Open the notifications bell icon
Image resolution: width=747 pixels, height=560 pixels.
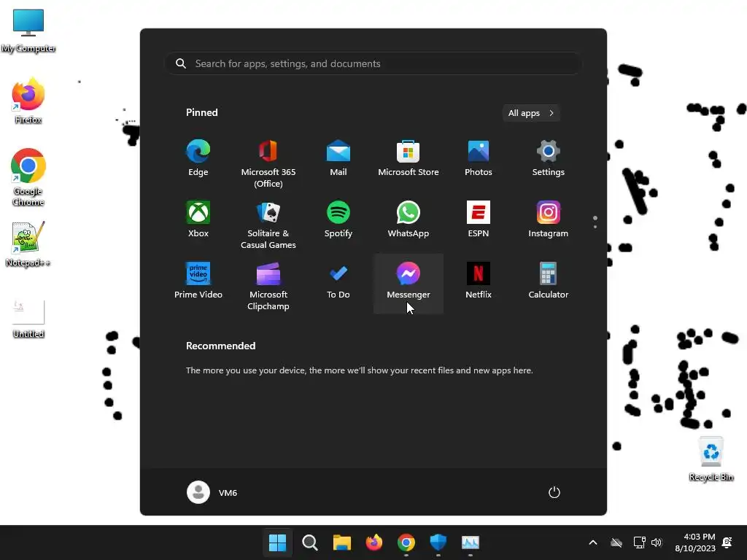[727, 542]
